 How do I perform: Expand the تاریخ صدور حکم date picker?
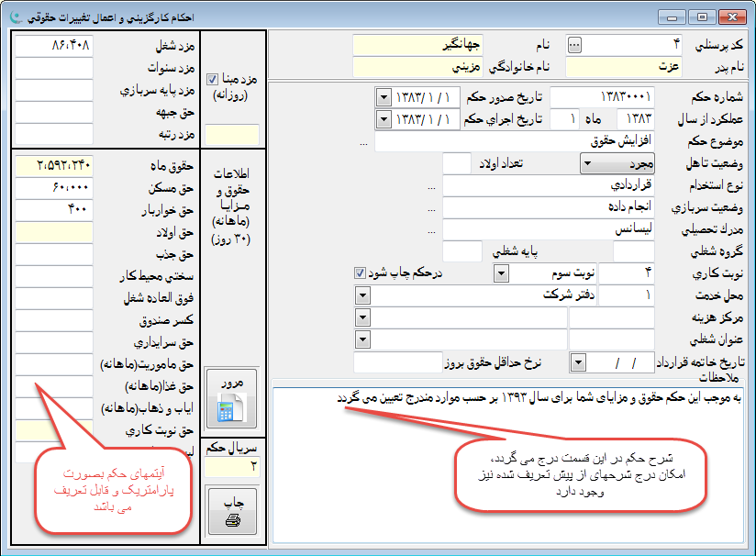383,97
